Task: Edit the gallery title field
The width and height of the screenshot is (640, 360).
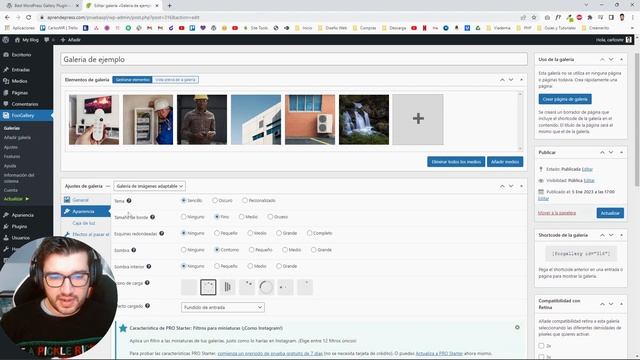Action: pyautogui.click(x=294, y=59)
